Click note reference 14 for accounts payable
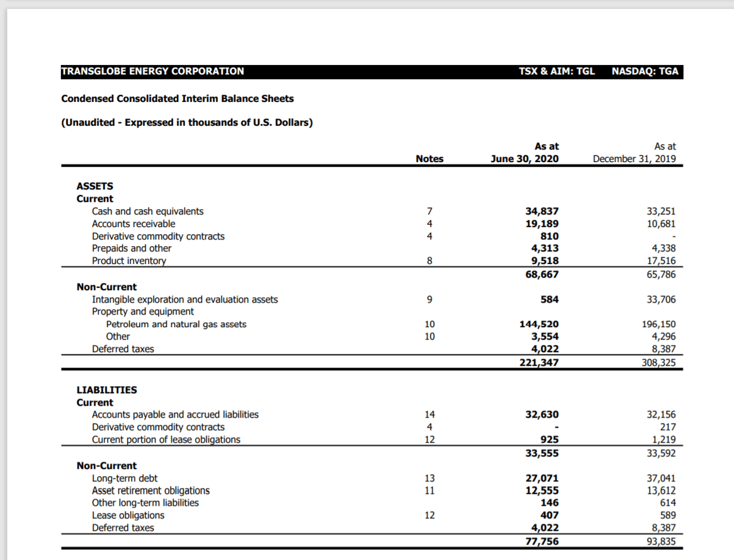Image resolution: width=734 pixels, height=560 pixels. 429,415
